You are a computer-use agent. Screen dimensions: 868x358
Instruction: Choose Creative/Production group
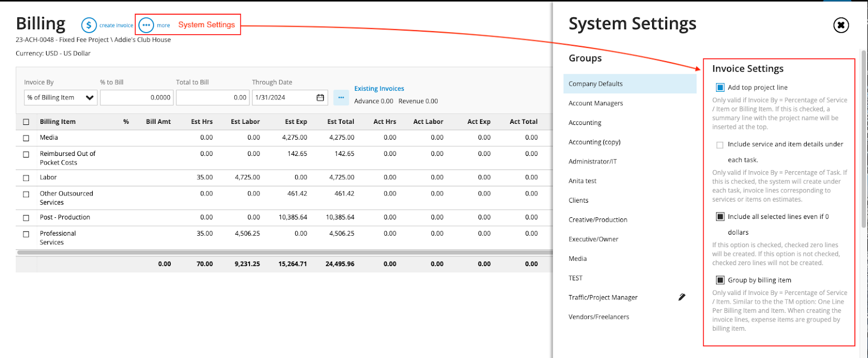598,220
